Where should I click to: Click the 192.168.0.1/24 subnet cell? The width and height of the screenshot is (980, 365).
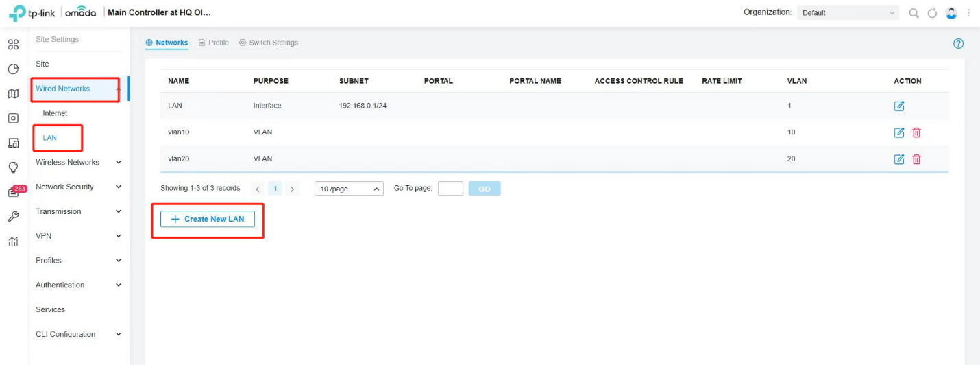(x=363, y=106)
